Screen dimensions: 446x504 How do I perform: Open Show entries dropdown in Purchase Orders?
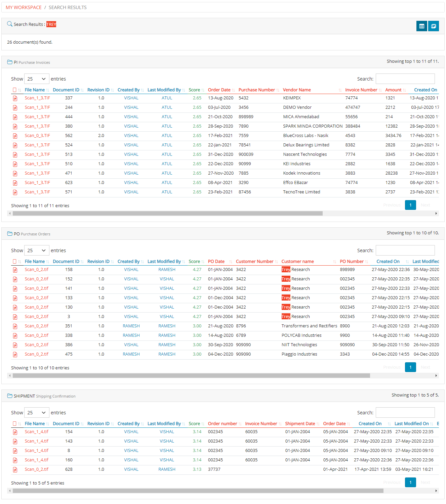(x=37, y=250)
